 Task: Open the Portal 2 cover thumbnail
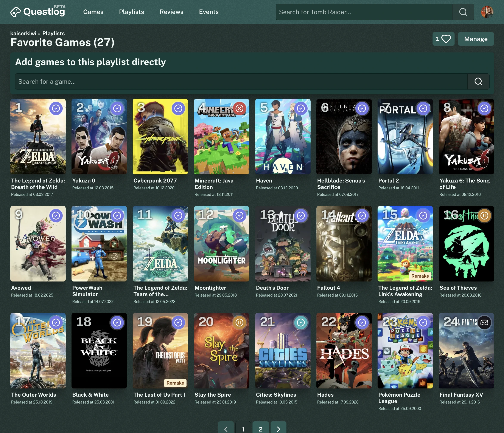[405, 136]
